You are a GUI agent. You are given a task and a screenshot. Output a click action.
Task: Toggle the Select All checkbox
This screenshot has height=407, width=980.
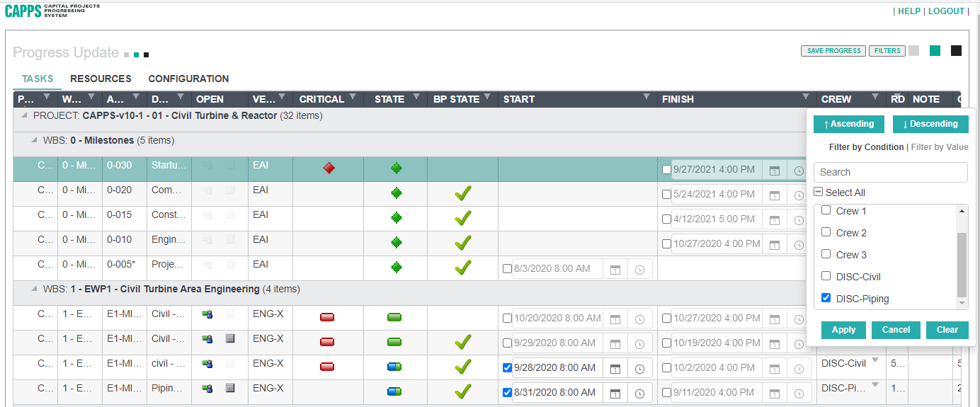818,193
